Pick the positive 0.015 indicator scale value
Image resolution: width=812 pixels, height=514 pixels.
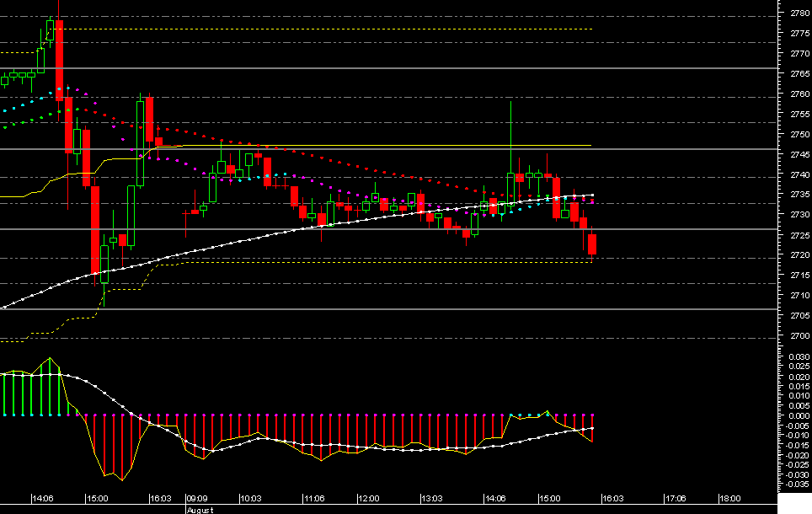click(x=799, y=387)
